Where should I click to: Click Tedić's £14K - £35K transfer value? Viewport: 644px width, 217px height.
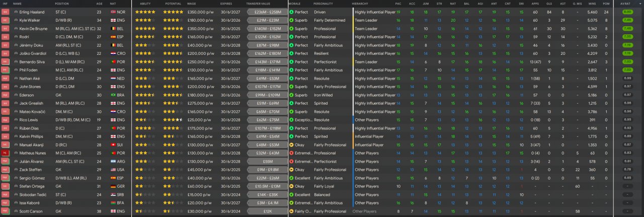268,194
